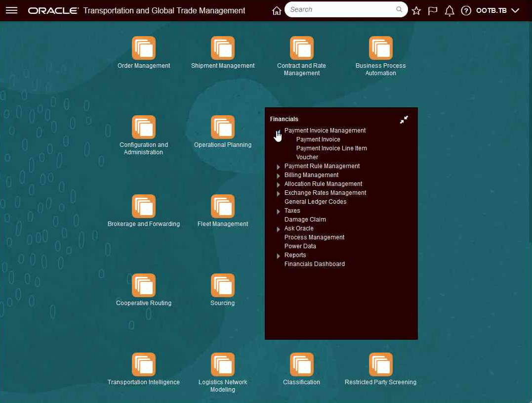Click the Fleet Management text label
Viewport: 532px width, 403px height.
tap(223, 224)
